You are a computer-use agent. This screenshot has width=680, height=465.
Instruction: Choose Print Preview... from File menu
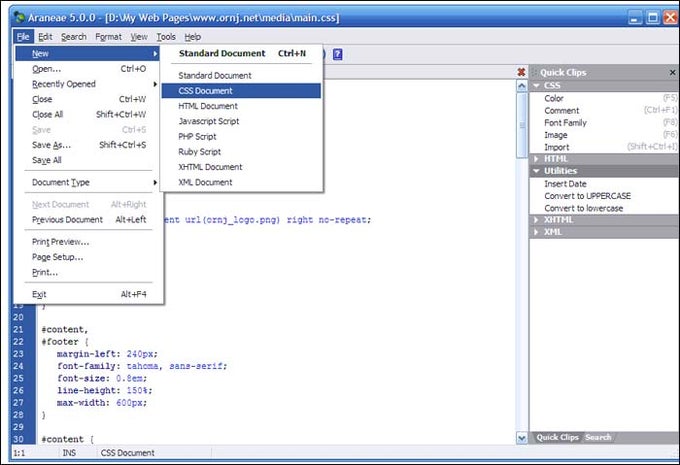[88, 242]
